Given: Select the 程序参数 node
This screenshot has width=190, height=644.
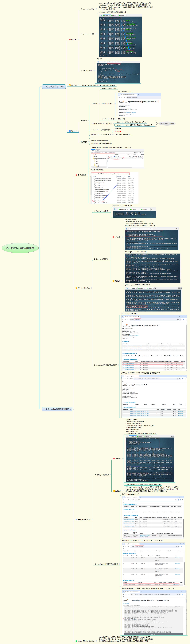Looking at the screenshot, I should click(84, 142).
